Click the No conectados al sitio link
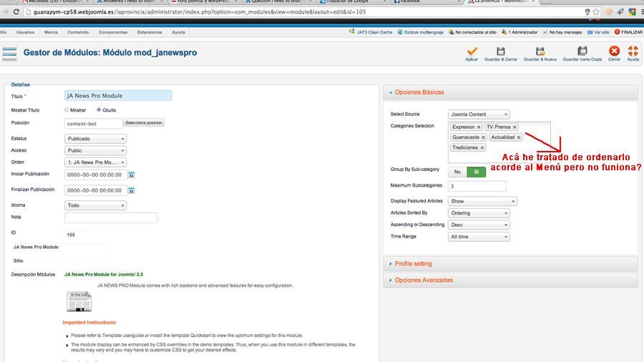Viewport: 644px width, 362px height. [473, 32]
